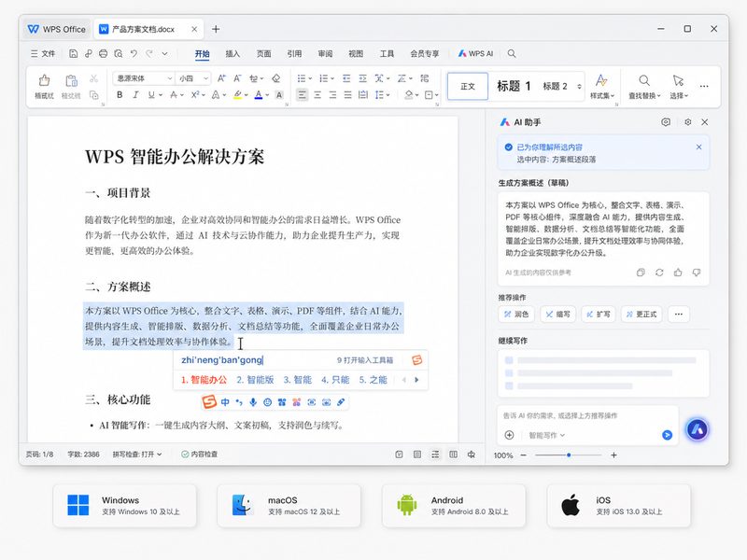This screenshot has width=747, height=560.
Task: Click the 润色 polish button
Action: (517, 315)
